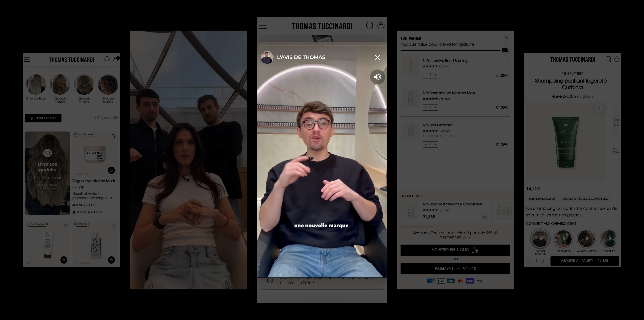This screenshot has width=644, height=320.
Task: Click Filtrer et Trier button
Action: (x=43, y=118)
